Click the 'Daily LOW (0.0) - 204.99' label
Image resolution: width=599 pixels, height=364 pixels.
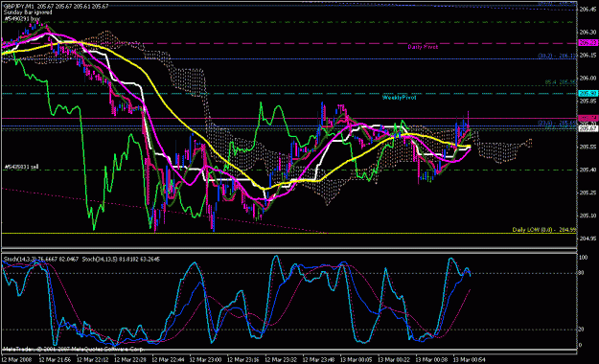click(544, 230)
